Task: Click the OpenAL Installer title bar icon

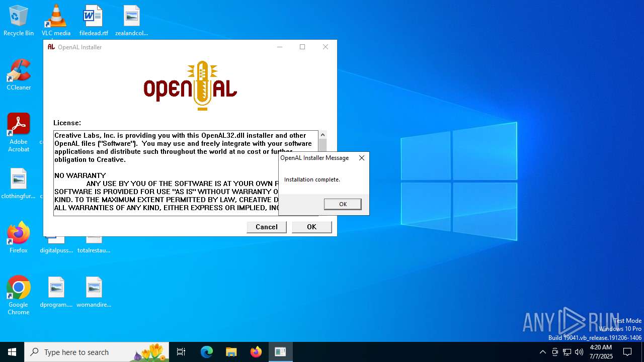Action: [x=51, y=47]
